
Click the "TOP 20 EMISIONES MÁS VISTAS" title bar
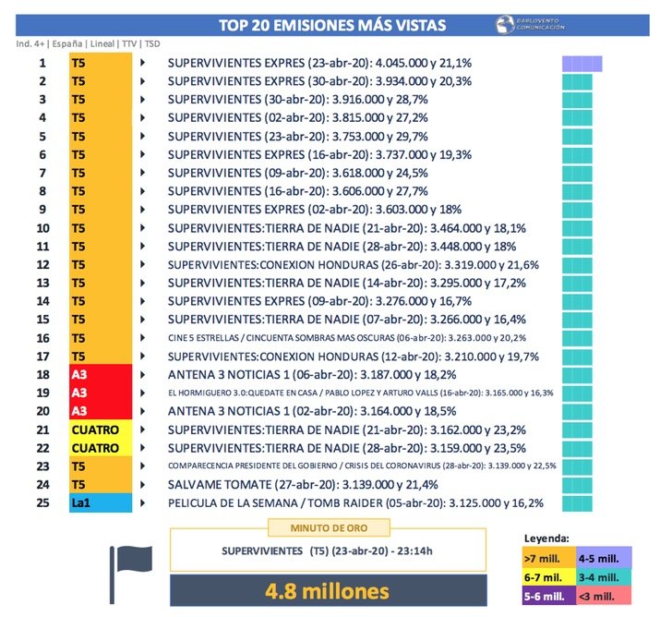pyautogui.click(x=336, y=24)
